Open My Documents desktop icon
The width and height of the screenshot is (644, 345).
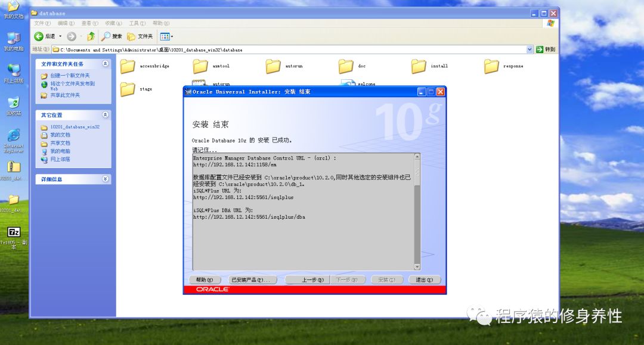pyautogui.click(x=14, y=9)
